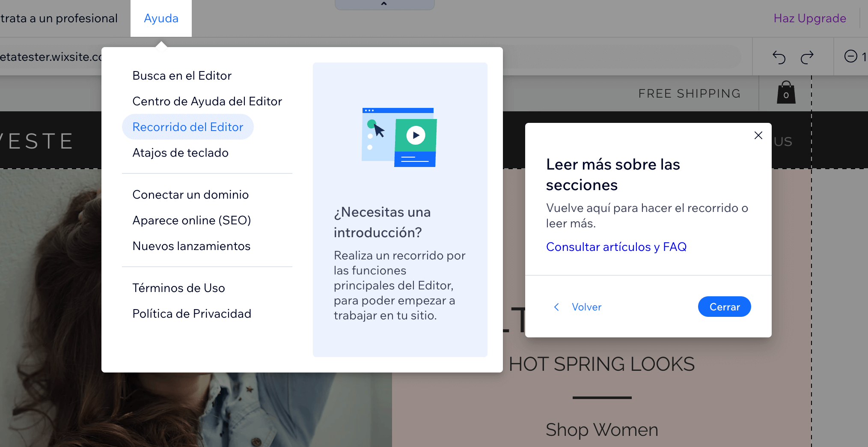Select Aparece online (SEO) item
868x447 pixels.
pyautogui.click(x=191, y=221)
